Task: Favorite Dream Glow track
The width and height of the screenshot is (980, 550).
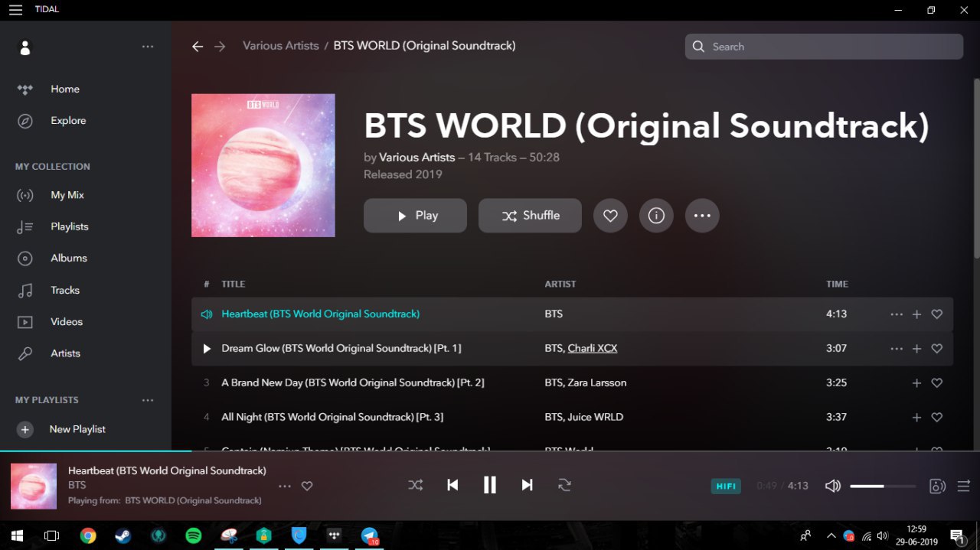Action: pyautogui.click(x=936, y=349)
